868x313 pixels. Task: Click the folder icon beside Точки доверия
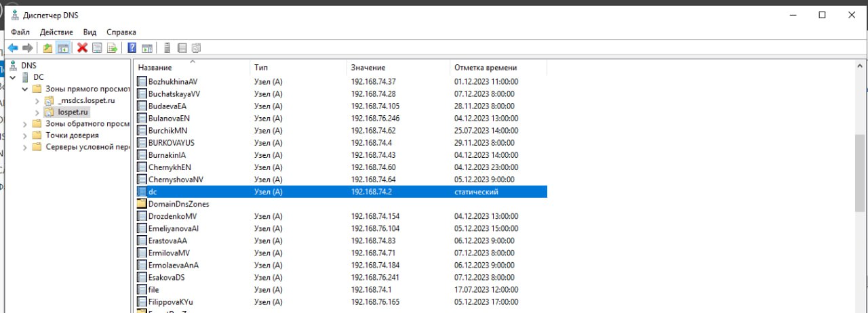tap(37, 135)
